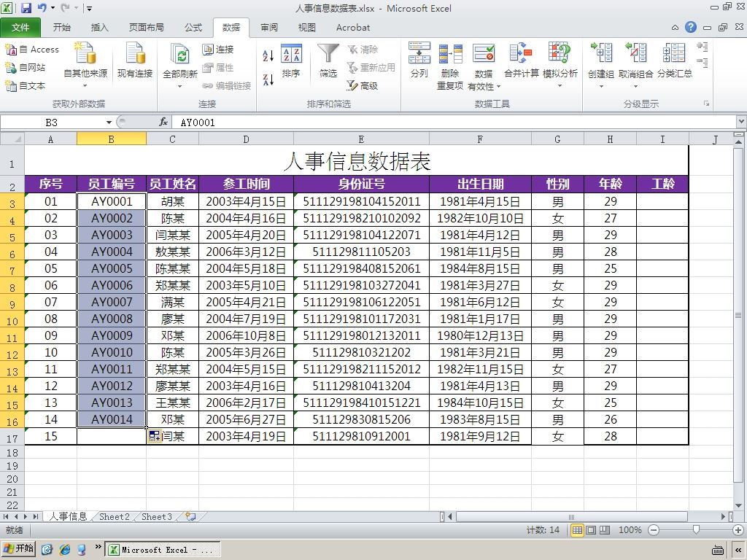Import data from text (自文本)

point(26,86)
